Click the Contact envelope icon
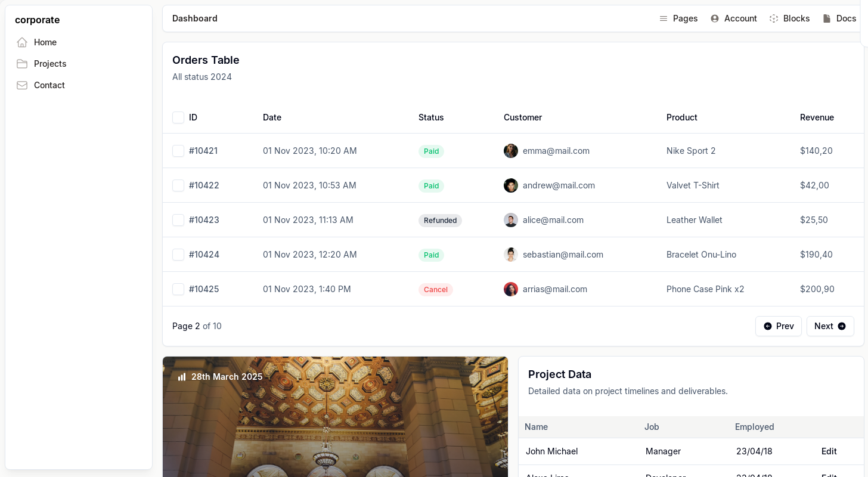 (x=22, y=85)
